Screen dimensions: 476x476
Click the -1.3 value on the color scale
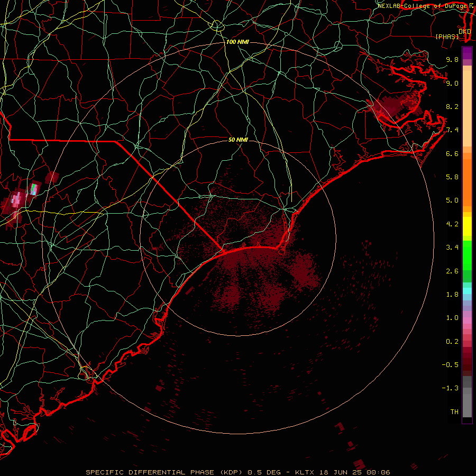(450, 388)
